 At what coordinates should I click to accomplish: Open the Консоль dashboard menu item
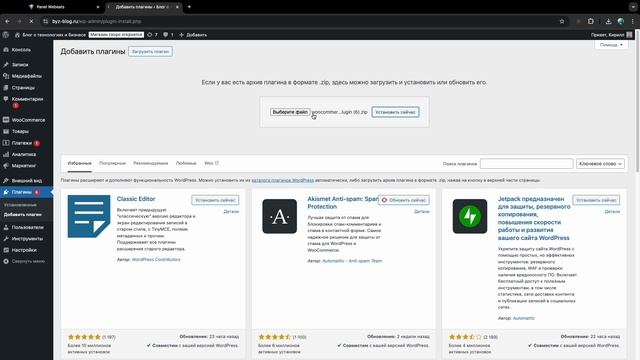21,50
